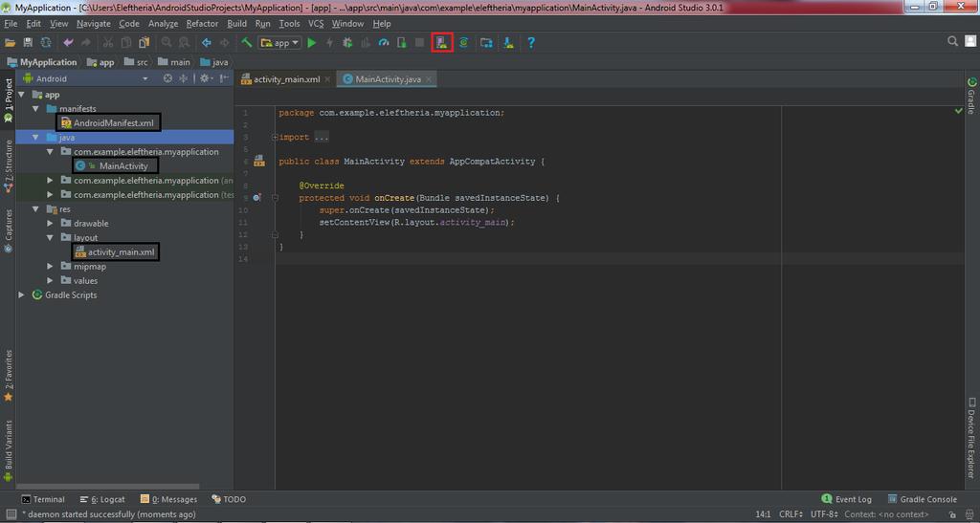Viewport: 980px width, 523px height.
Task: Switch to the activity_main.xml editor tab
Action: point(285,79)
